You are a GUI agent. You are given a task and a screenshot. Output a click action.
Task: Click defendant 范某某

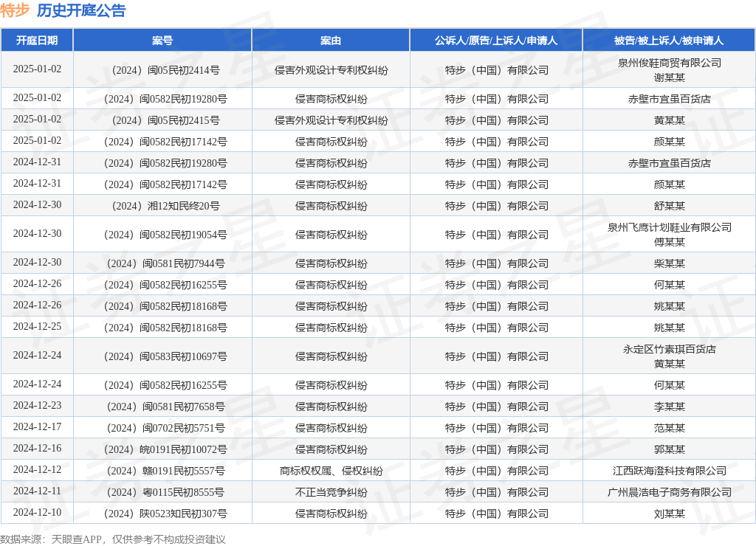pos(669,428)
